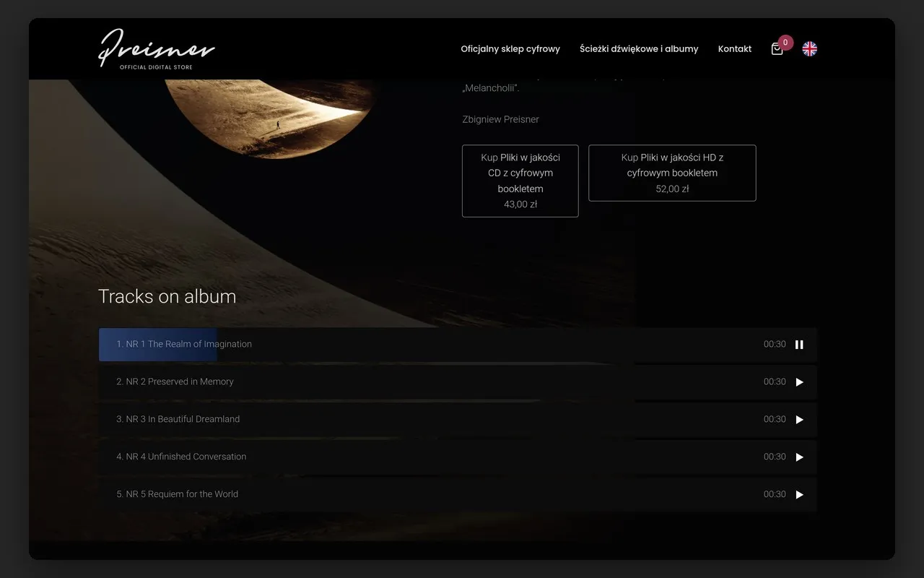
Task: Buy CD quality files for 43,00 zł
Action: 520,181
